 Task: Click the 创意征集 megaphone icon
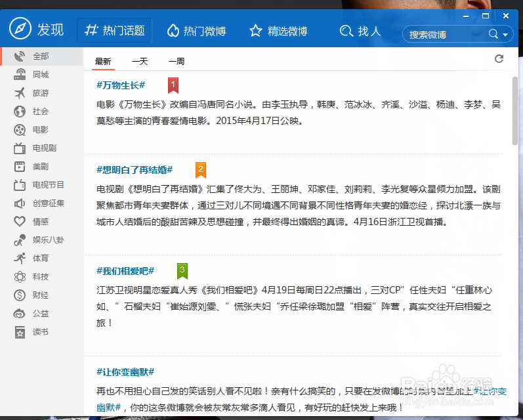(x=20, y=203)
